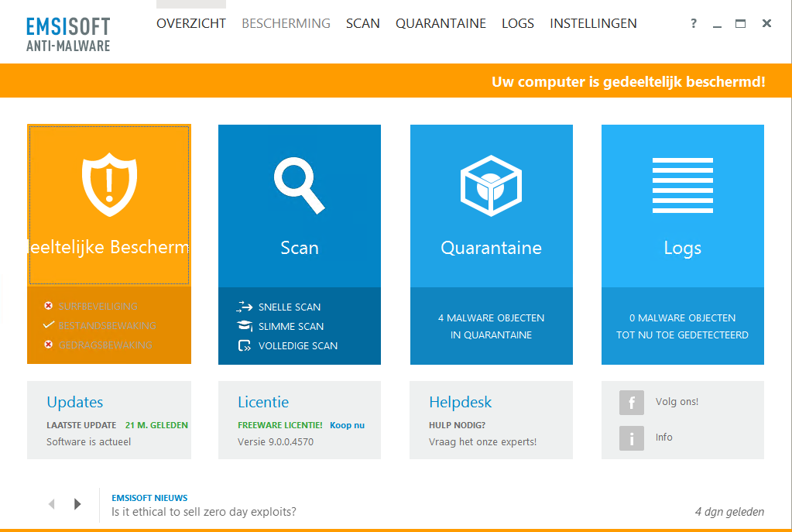Image resolution: width=792 pixels, height=532 pixels.
Task: Click the Info text link
Action: (x=663, y=437)
